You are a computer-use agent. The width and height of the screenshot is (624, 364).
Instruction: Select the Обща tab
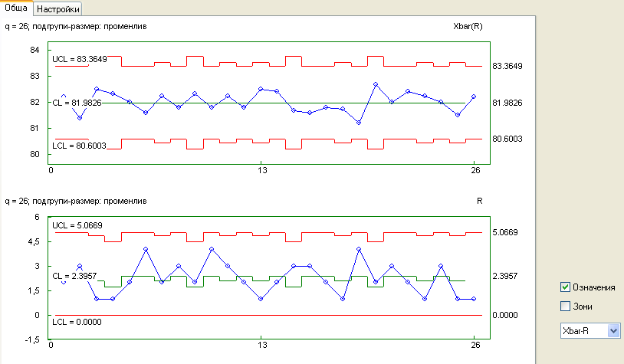click(x=17, y=8)
